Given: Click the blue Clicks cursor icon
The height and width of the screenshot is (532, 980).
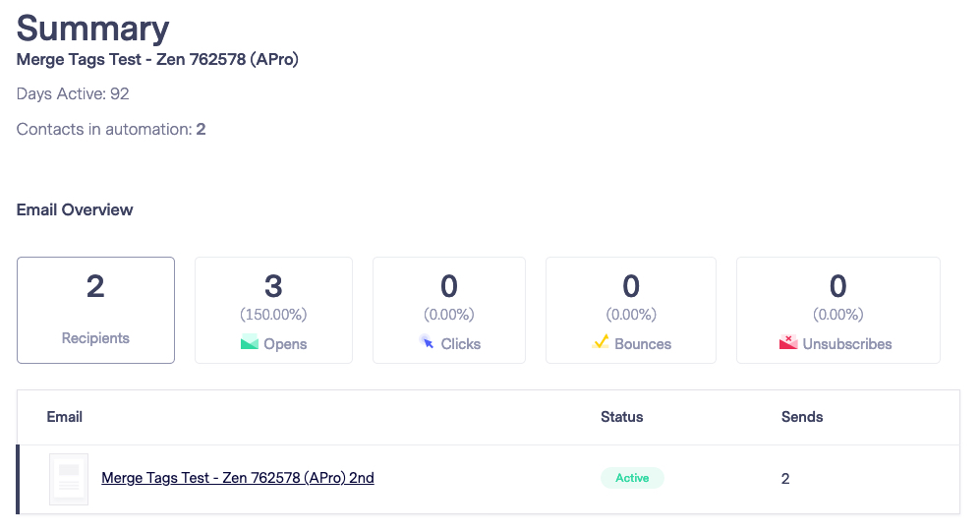Looking at the screenshot, I should pyautogui.click(x=427, y=341).
